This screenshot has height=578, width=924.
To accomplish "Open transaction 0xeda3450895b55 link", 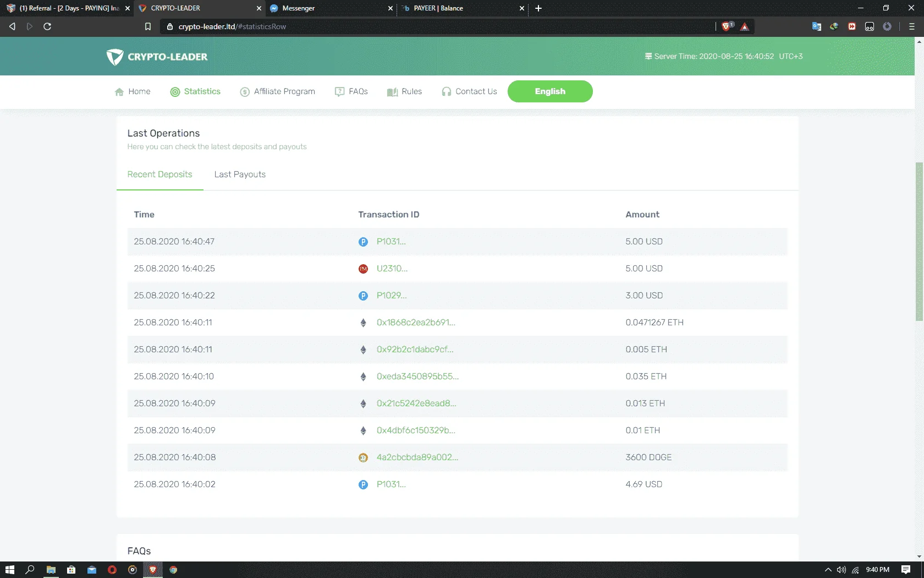I will tap(417, 377).
